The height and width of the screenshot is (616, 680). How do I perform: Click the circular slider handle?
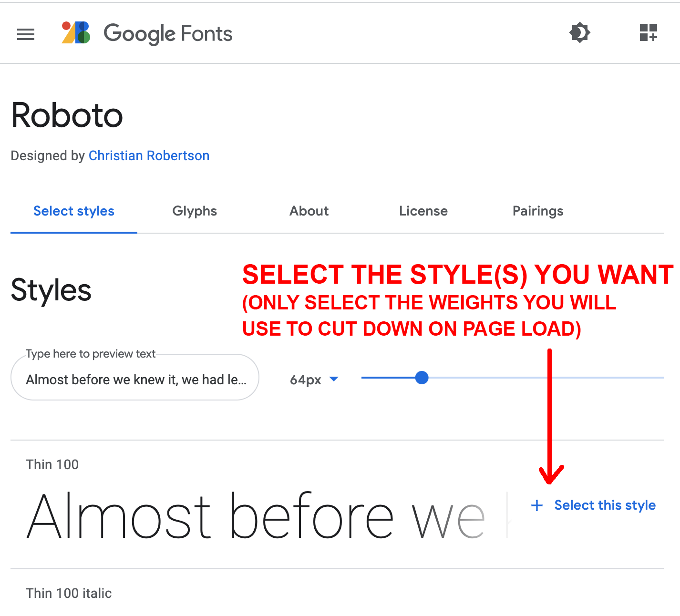422,378
